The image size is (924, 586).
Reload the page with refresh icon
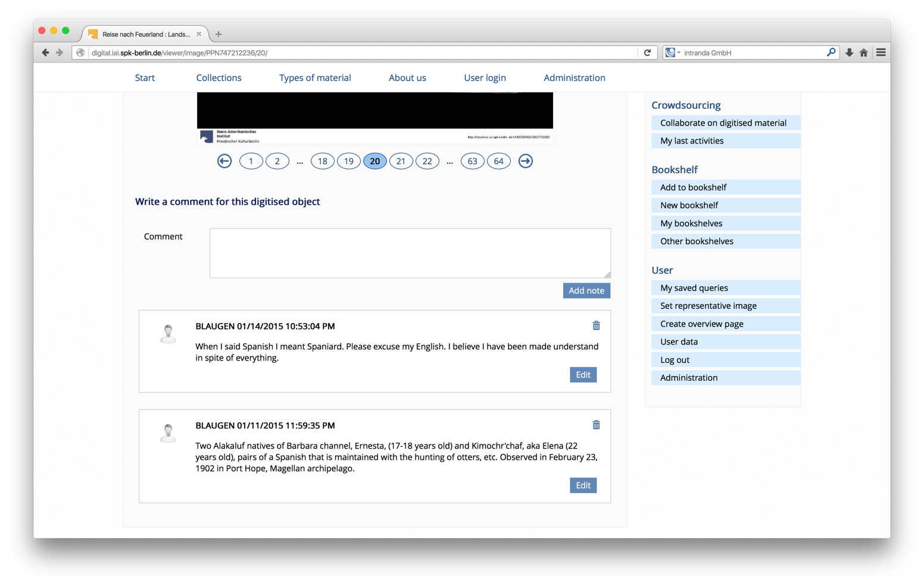click(x=647, y=52)
